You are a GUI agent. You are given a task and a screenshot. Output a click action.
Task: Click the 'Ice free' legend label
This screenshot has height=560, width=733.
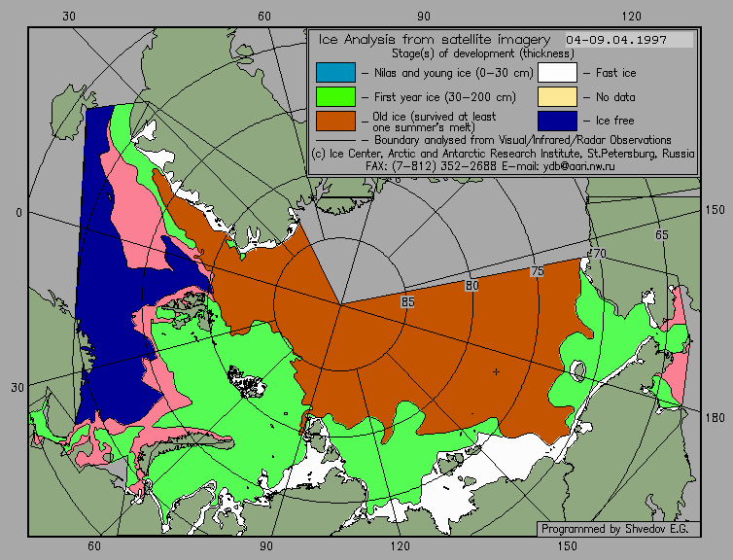[614, 121]
